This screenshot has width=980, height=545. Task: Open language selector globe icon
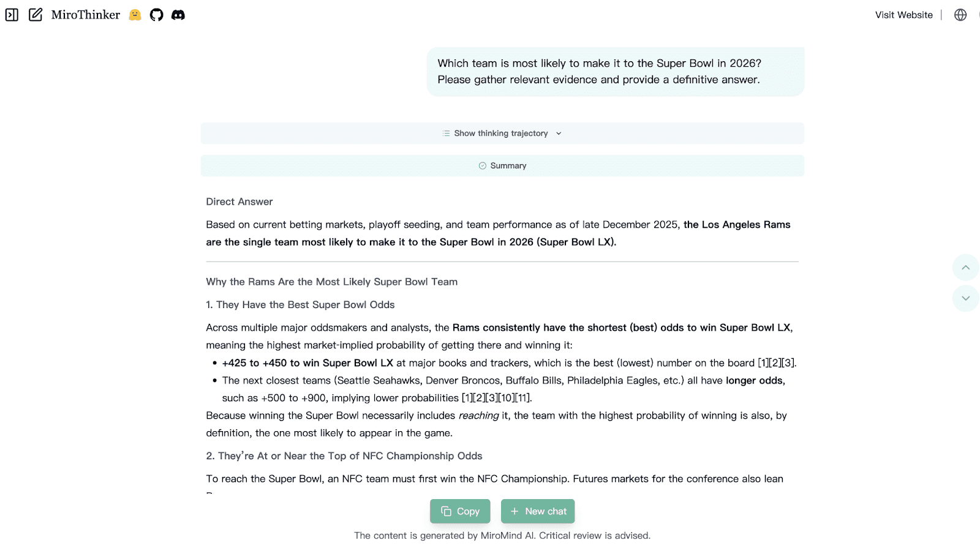960,15
